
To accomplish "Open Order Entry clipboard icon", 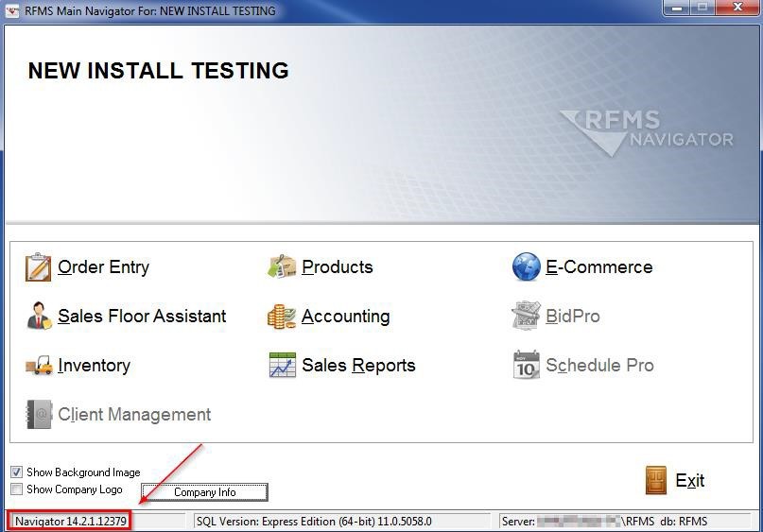I will [x=38, y=267].
